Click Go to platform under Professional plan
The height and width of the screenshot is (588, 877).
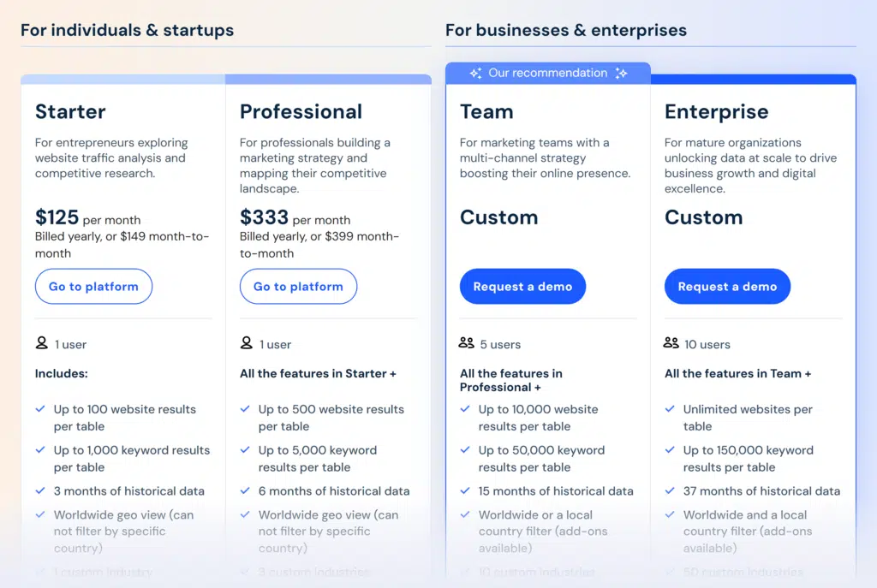pyautogui.click(x=298, y=287)
